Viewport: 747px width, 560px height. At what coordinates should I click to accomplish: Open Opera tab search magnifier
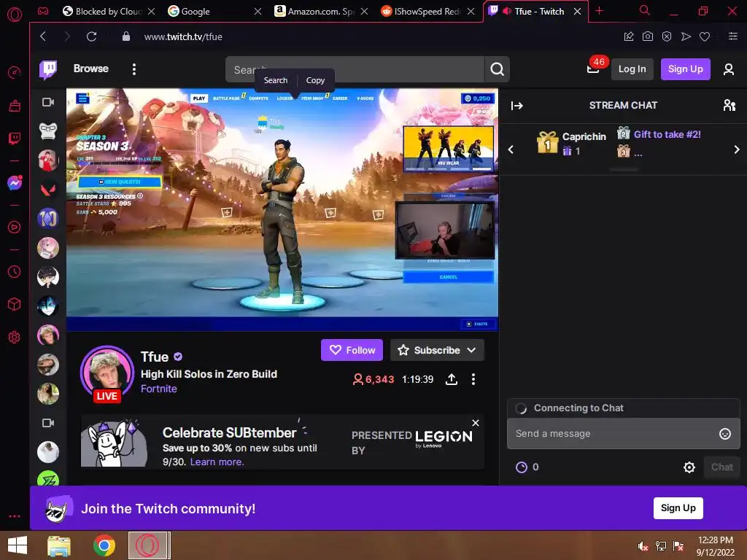pos(644,10)
